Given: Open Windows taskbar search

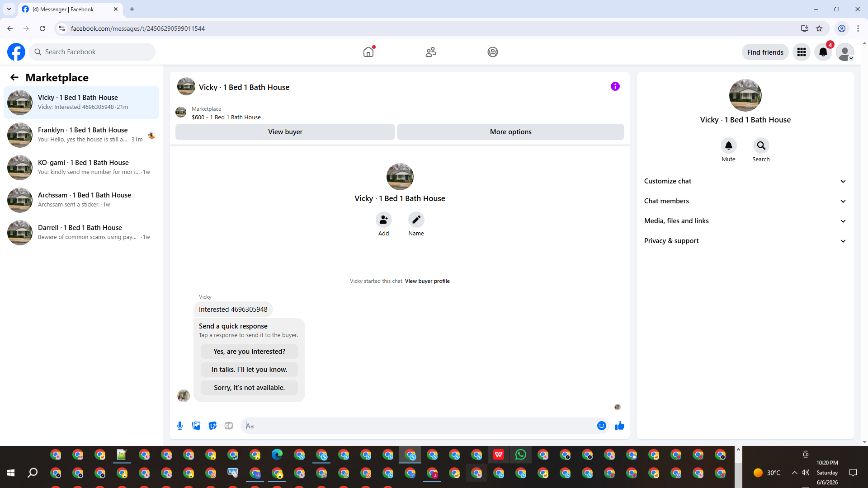Looking at the screenshot, I should pyautogui.click(x=33, y=473).
